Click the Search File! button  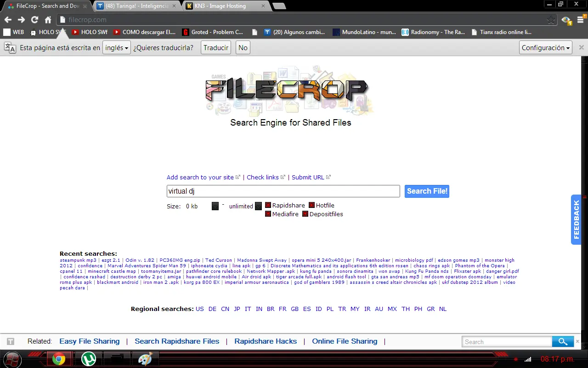click(x=427, y=191)
